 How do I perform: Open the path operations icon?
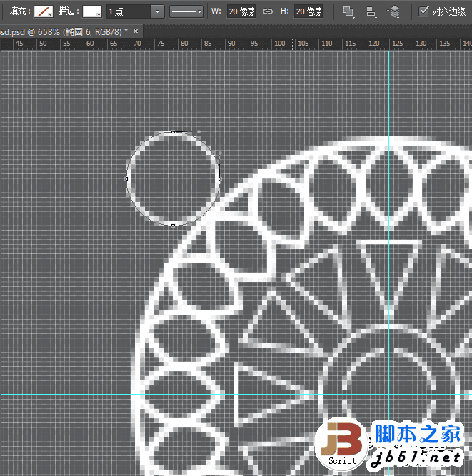tap(348, 12)
